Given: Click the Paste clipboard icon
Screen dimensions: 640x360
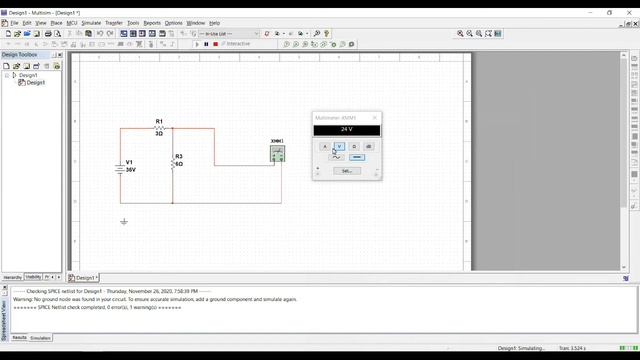Looking at the screenshot, I should (x=88, y=33).
